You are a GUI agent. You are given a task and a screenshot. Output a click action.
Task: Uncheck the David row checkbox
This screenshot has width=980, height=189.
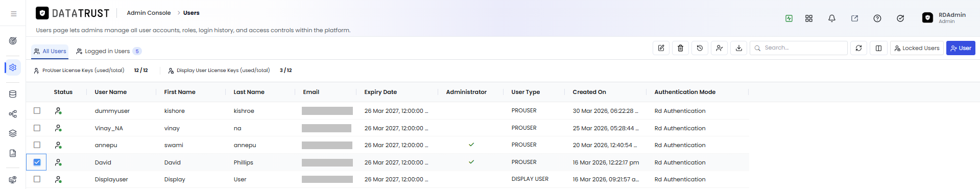[x=37, y=162]
